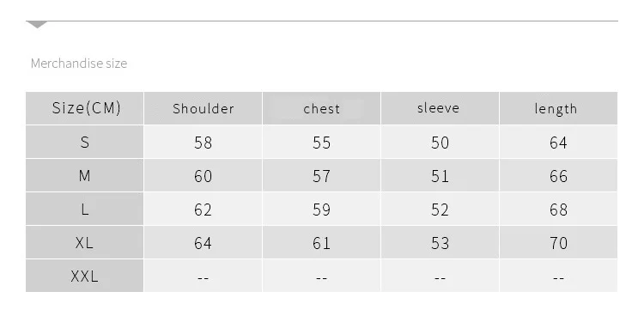Click chest value 61 in XL row
Viewport: 644px width, 310px height.
click(322, 243)
